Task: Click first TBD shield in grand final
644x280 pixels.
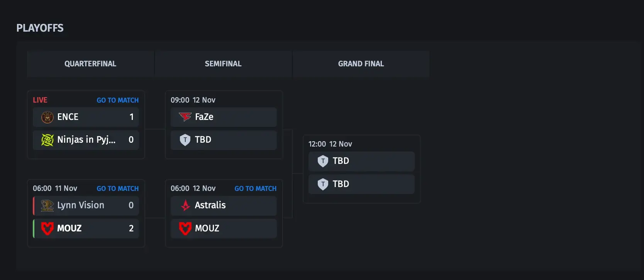Action: [323, 161]
